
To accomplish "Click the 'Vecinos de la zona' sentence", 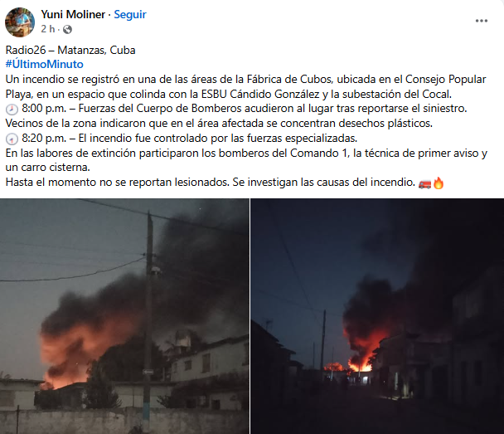I will (x=219, y=123).
